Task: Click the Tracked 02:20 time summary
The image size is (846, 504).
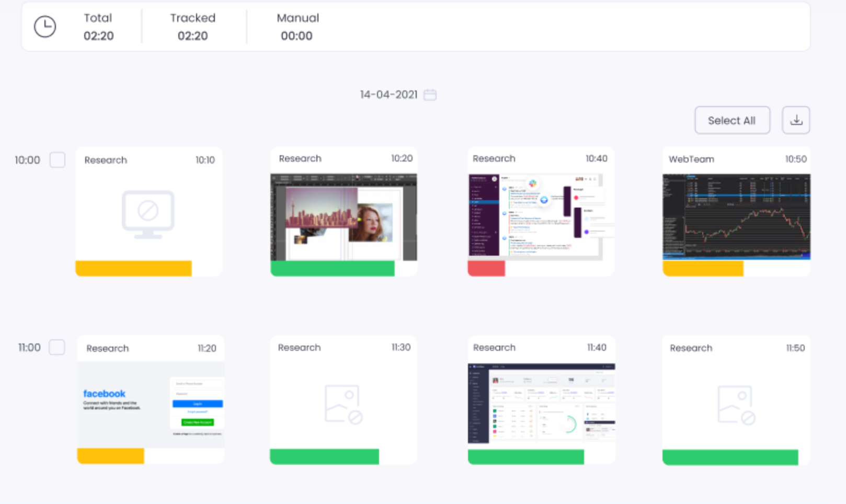Action: tap(192, 27)
